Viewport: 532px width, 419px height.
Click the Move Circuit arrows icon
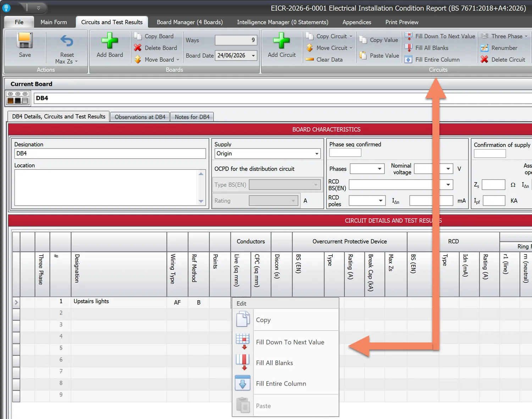(x=310, y=48)
